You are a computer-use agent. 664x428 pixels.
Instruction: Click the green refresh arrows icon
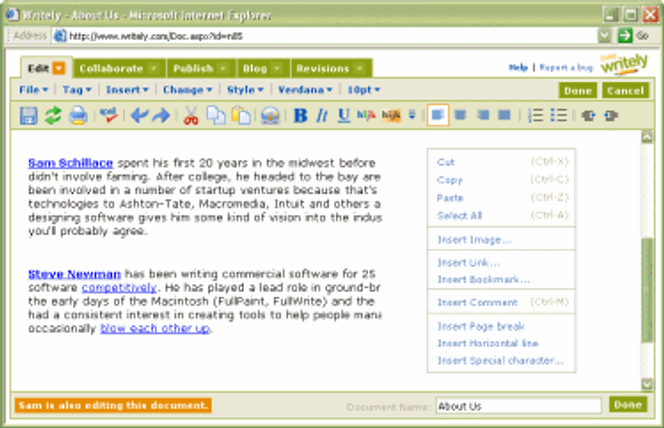[53, 116]
